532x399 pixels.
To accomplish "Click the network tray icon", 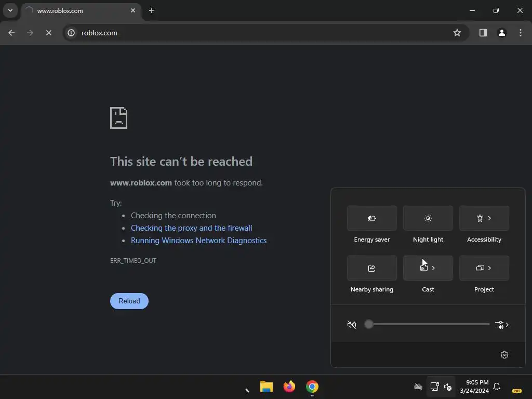I will click(x=434, y=387).
